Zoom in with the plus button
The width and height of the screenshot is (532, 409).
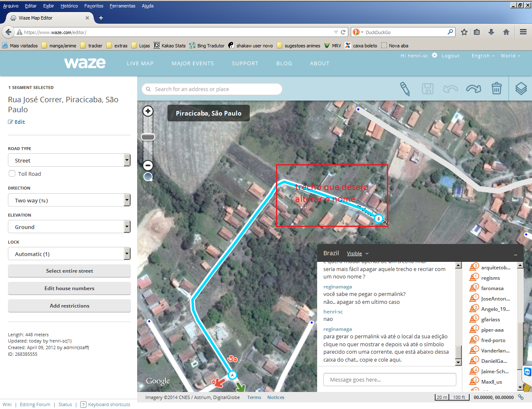tap(148, 111)
